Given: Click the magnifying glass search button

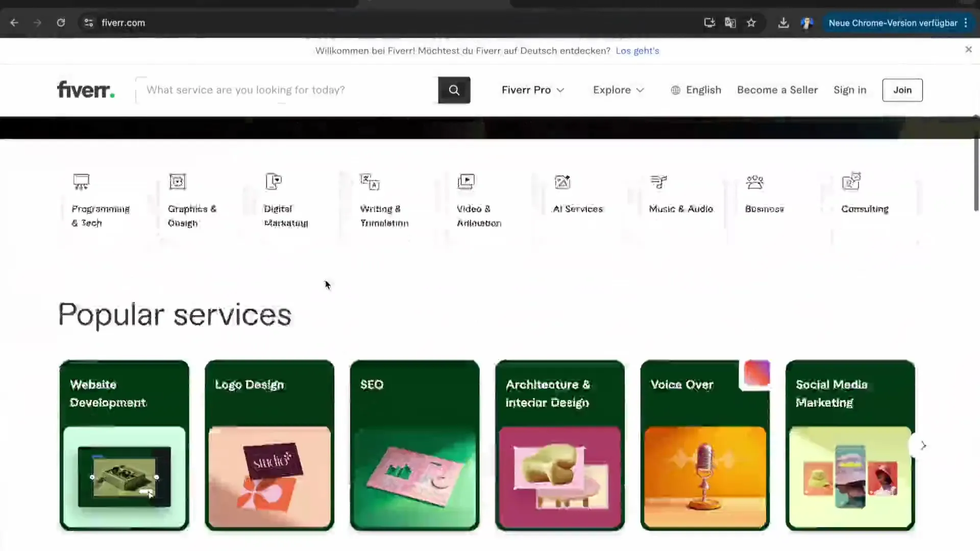Looking at the screenshot, I should pyautogui.click(x=454, y=90).
